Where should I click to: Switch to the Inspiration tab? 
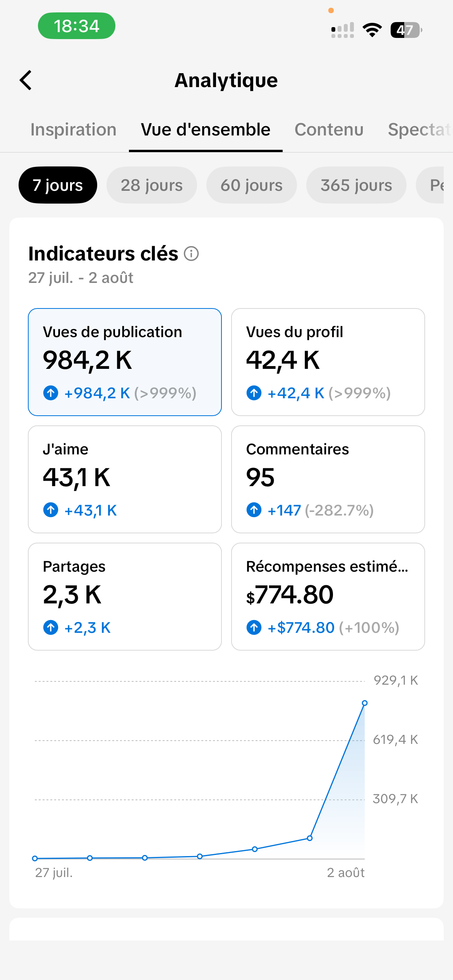(74, 130)
